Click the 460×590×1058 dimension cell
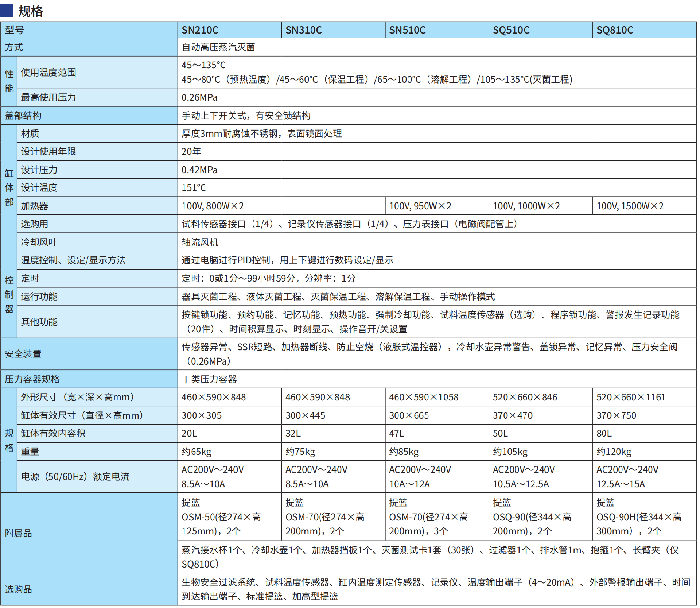 (x=437, y=397)
